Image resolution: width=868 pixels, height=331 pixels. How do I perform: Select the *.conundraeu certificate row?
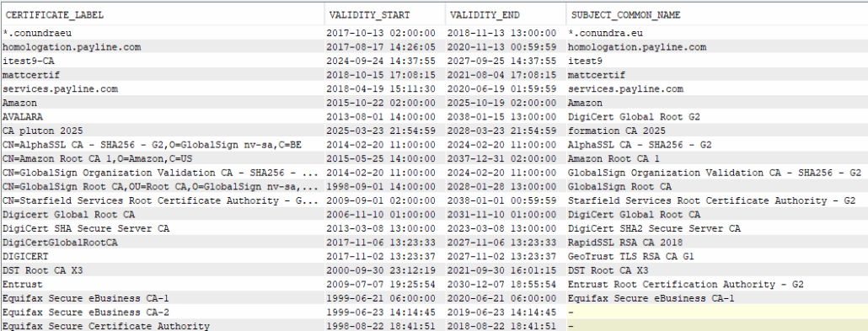pyautogui.click(x=434, y=33)
